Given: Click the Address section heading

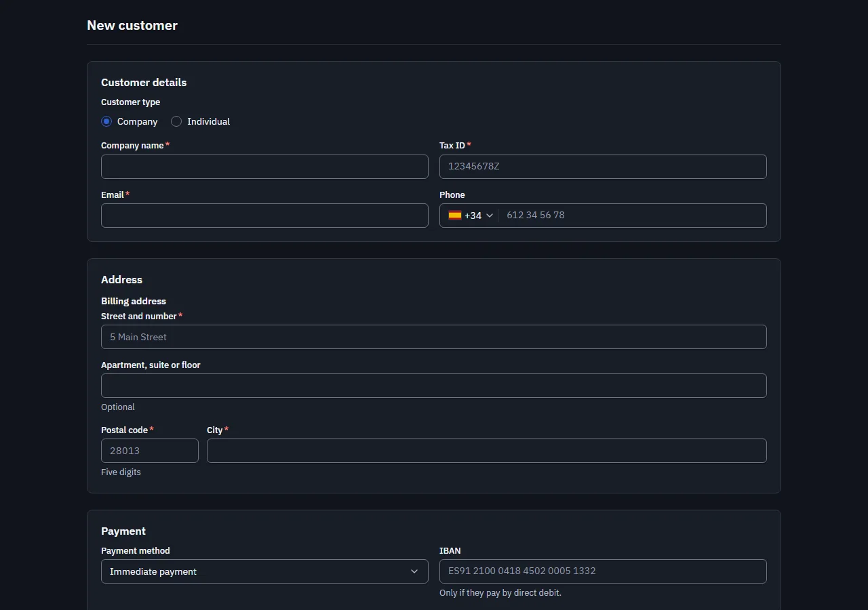Looking at the screenshot, I should (x=121, y=279).
